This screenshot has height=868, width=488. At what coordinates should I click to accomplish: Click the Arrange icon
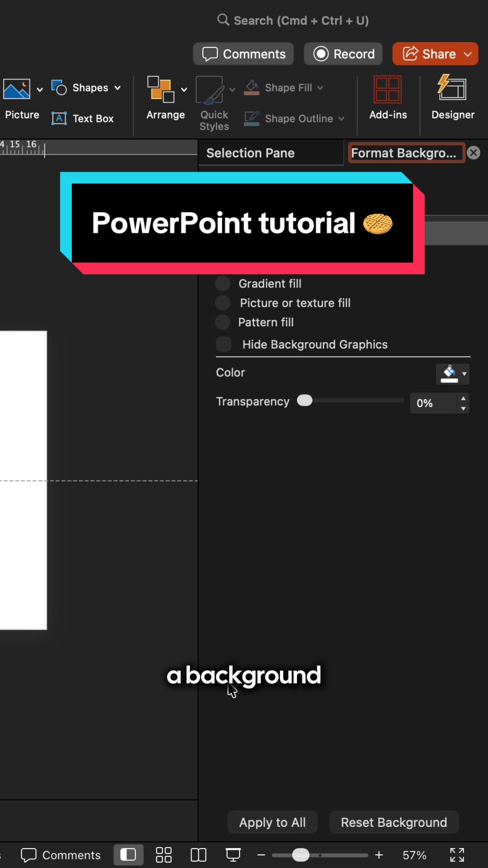tap(161, 89)
